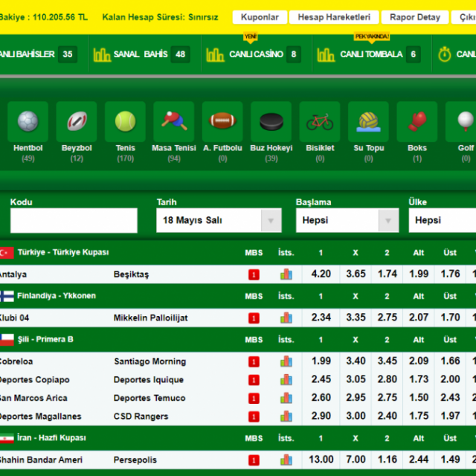This screenshot has height=476, width=476.
Task: Click the İran flag icon
Action: pos(7,438)
